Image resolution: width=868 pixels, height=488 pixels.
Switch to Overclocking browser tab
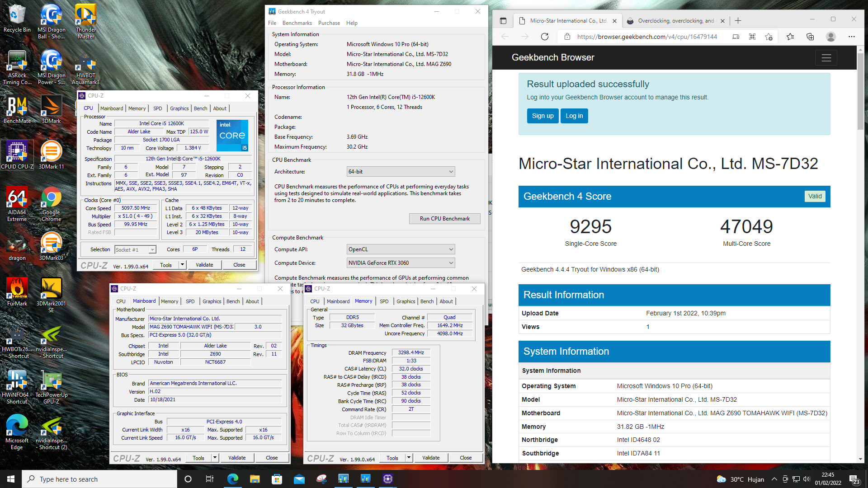675,21
